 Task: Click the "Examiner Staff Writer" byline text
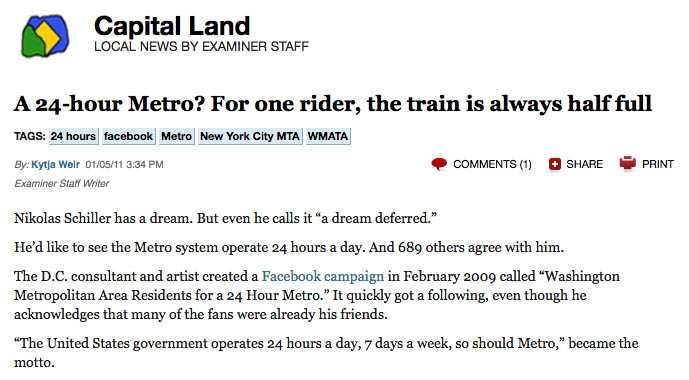pyautogui.click(x=62, y=184)
